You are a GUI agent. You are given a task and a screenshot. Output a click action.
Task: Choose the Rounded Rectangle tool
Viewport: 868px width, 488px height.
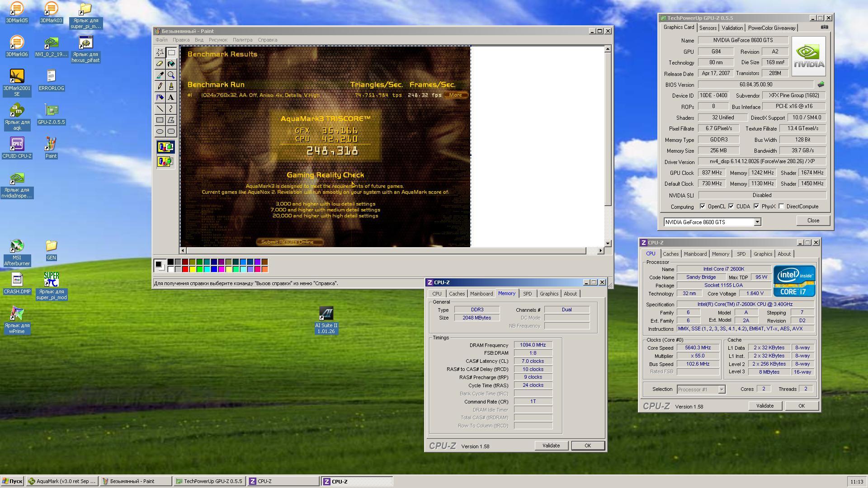171,131
